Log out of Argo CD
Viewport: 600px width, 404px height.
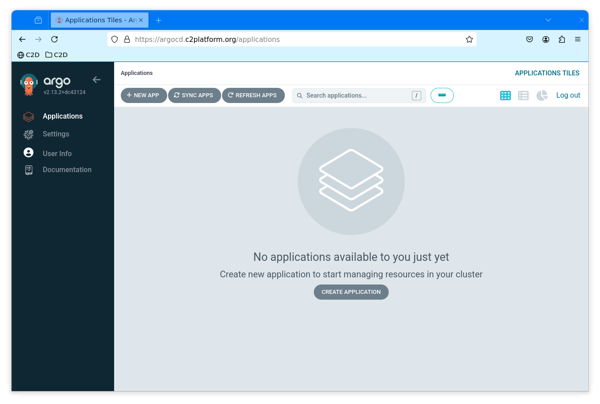coord(568,96)
